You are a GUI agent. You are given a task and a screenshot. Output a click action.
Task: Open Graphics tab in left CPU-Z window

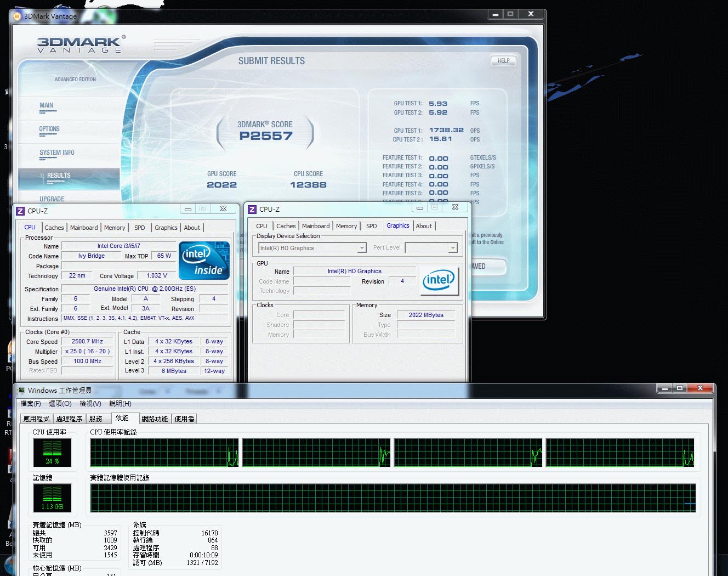pyautogui.click(x=166, y=228)
